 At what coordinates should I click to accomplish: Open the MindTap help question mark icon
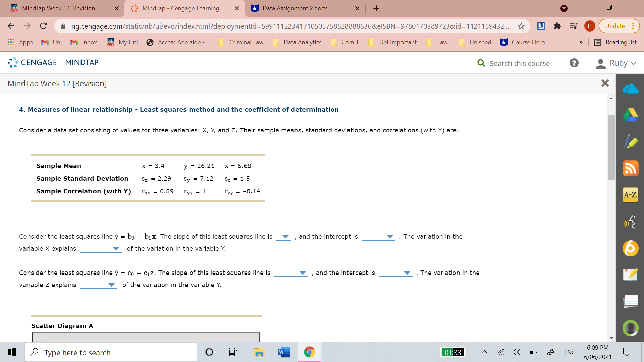click(x=574, y=63)
